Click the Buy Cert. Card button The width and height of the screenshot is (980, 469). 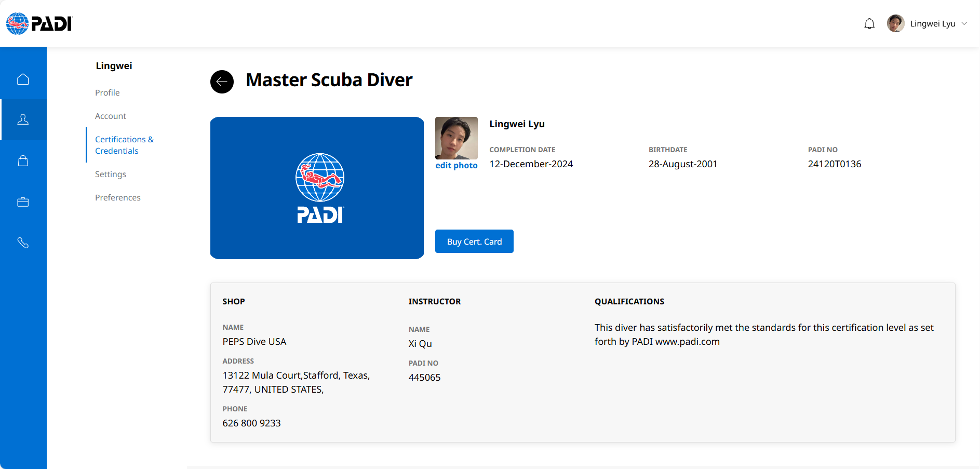[474, 242]
